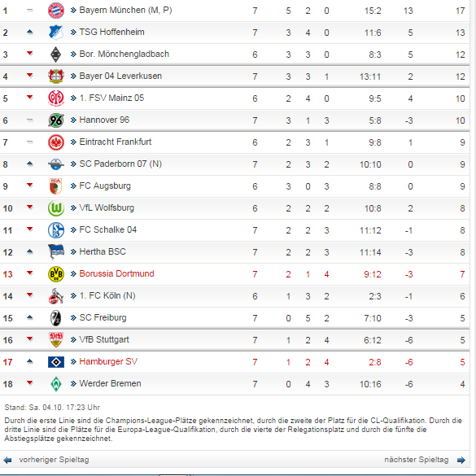
Task: Click the FC Schalke 04 crest
Action: click(56, 230)
